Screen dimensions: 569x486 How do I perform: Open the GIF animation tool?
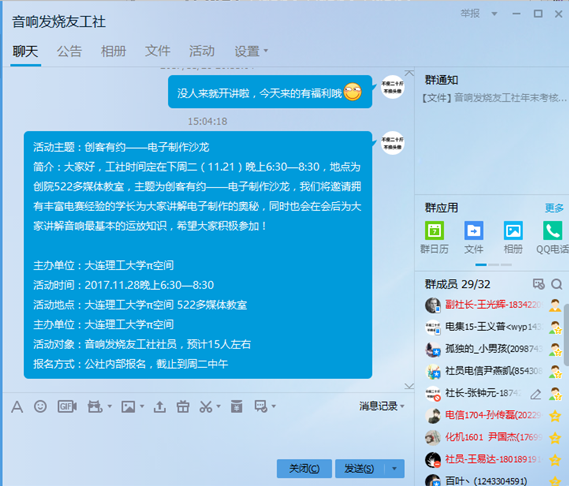pyautogui.click(x=67, y=407)
